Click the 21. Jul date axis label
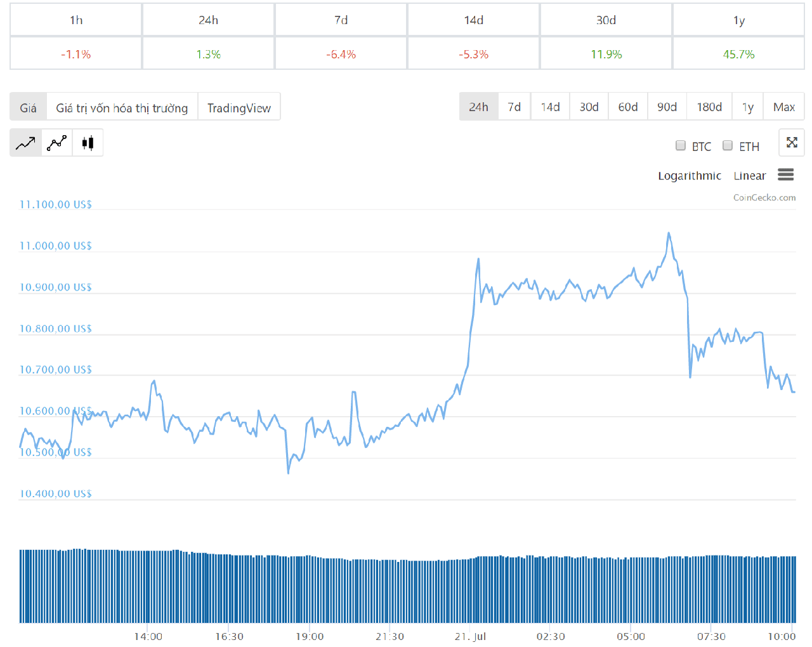 point(470,636)
